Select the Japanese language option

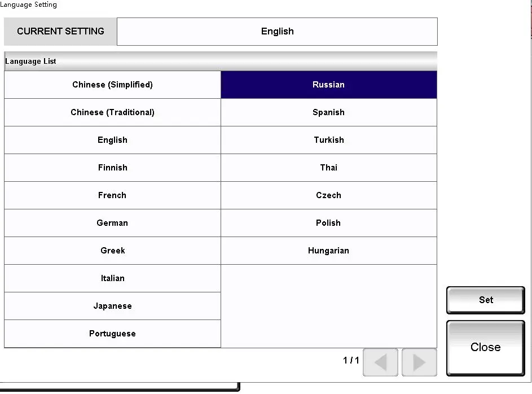[112, 306]
